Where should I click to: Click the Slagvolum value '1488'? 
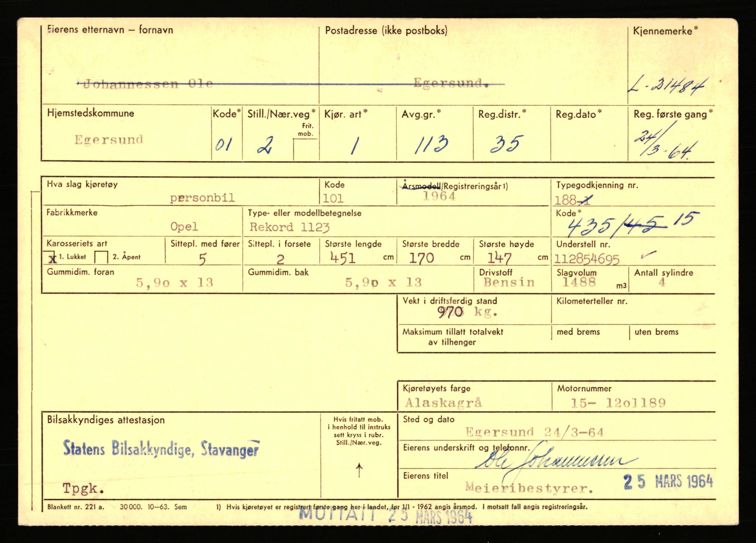coord(579,282)
